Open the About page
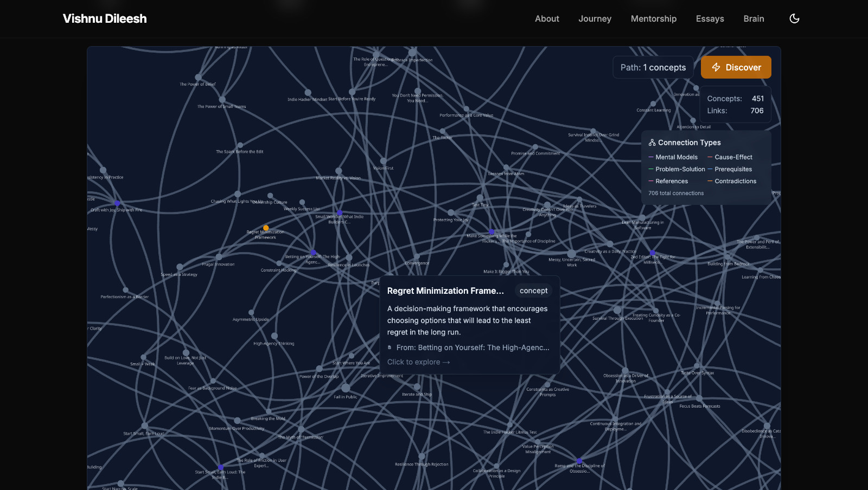868x490 pixels. [x=546, y=18]
